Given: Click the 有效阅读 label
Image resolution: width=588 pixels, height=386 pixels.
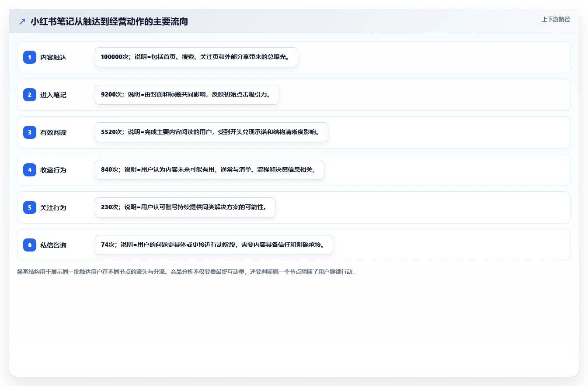Looking at the screenshot, I should point(53,132).
